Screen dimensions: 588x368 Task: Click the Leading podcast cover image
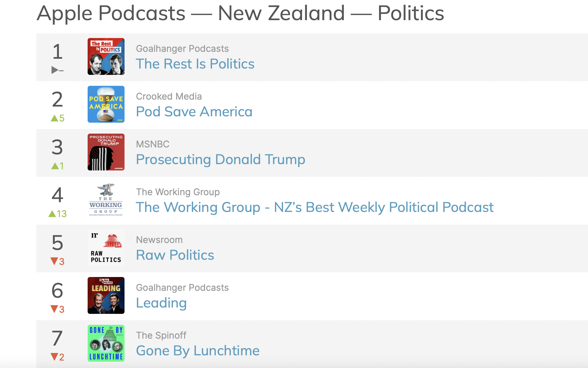(106, 295)
